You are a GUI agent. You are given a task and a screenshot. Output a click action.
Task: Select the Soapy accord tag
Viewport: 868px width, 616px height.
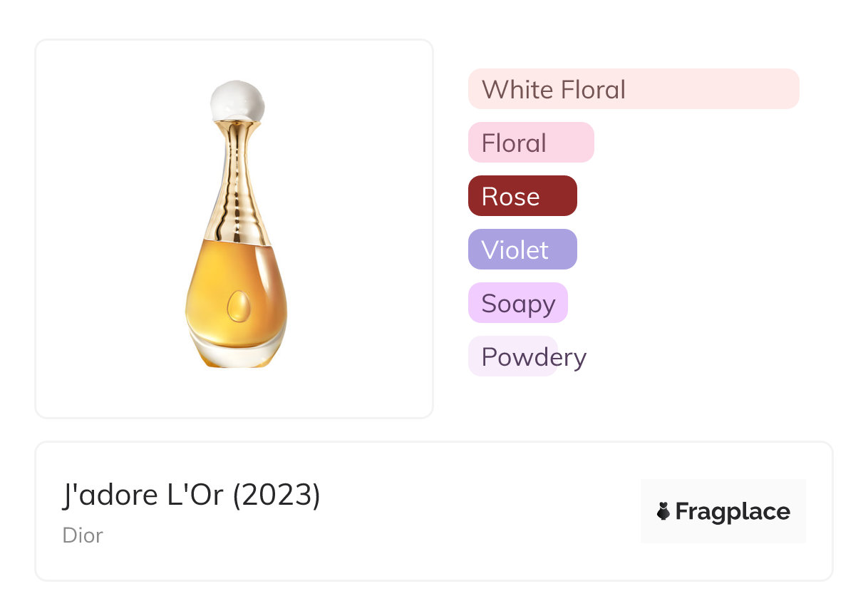(517, 303)
